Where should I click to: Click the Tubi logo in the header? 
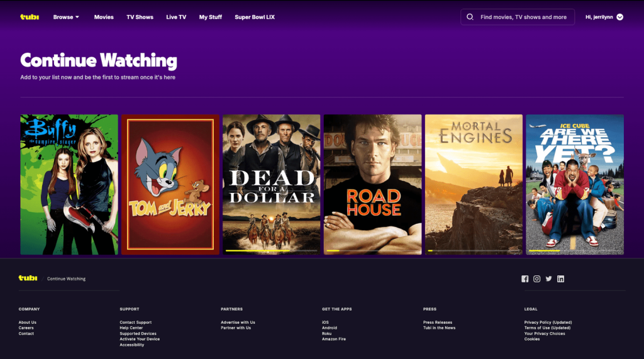point(30,17)
